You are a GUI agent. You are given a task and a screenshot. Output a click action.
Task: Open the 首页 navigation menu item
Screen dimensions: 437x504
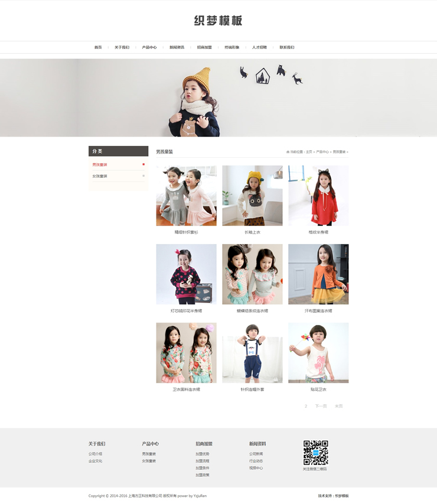[x=98, y=47]
